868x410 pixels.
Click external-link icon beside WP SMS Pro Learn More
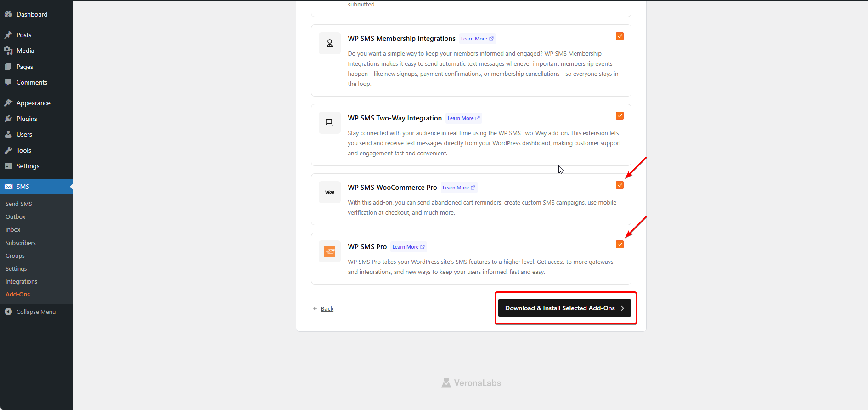(x=423, y=247)
